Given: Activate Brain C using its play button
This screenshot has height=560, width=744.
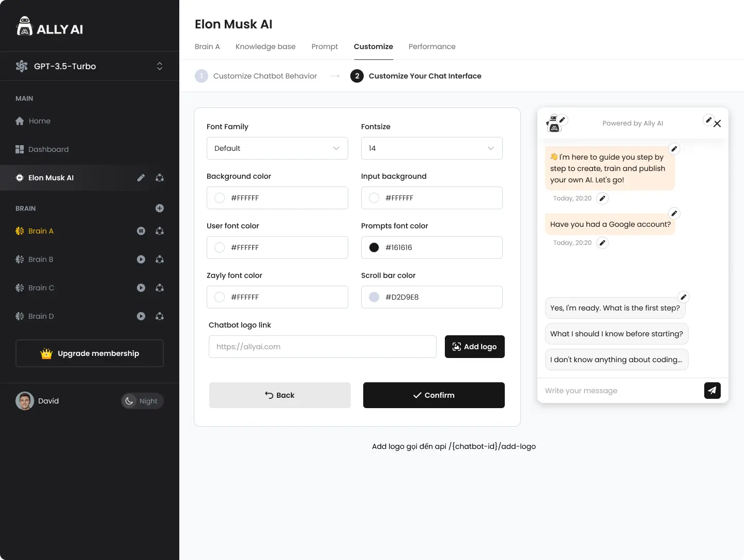Looking at the screenshot, I should 141,288.
